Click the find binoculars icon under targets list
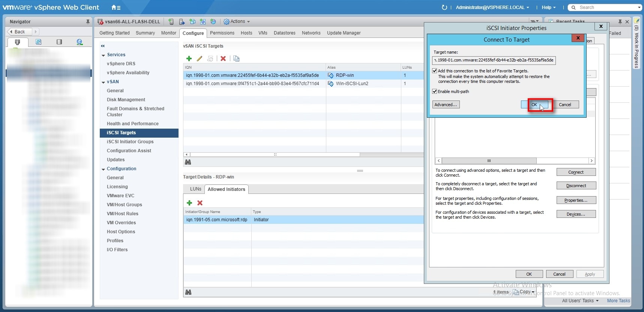Screen dimensions: 644x312 tap(188, 162)
